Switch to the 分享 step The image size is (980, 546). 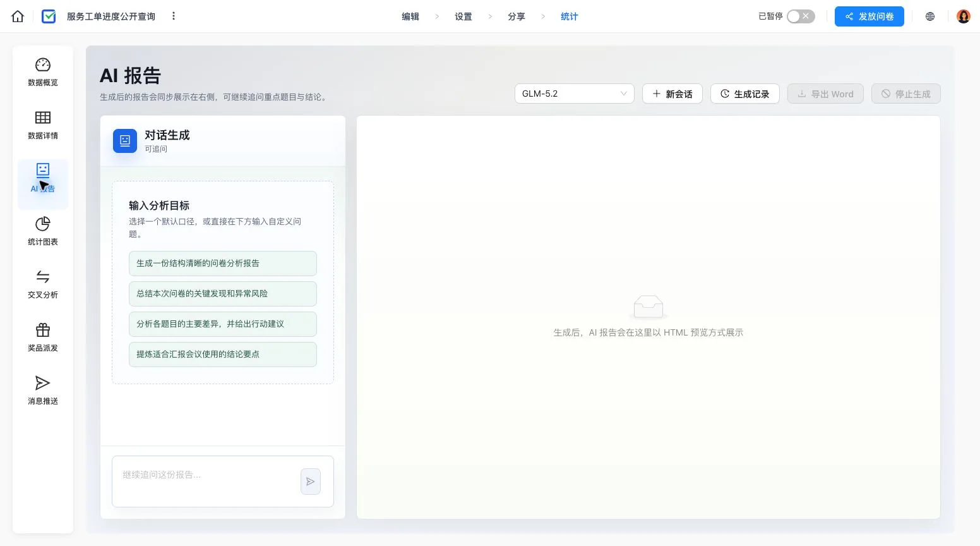[x=517, y=16]
